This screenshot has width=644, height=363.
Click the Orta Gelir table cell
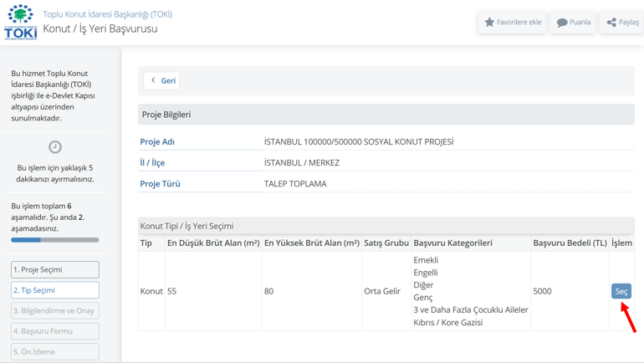pos(382,291)
